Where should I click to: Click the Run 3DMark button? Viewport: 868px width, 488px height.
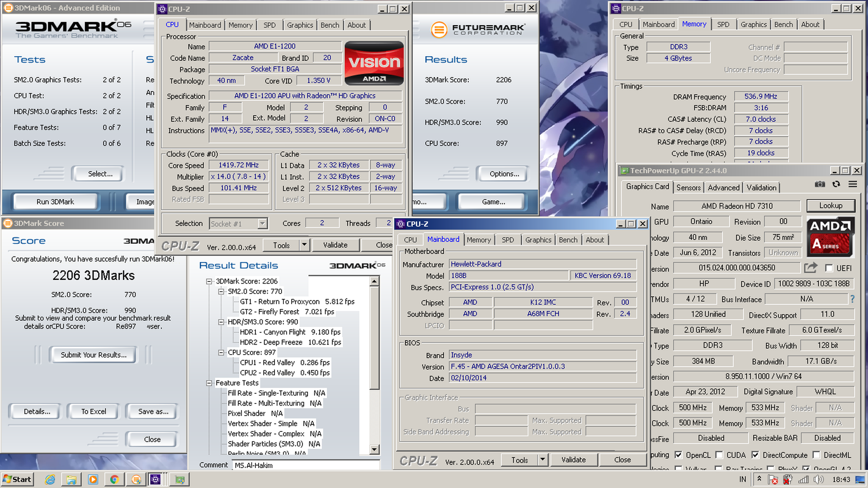point(55,202)
